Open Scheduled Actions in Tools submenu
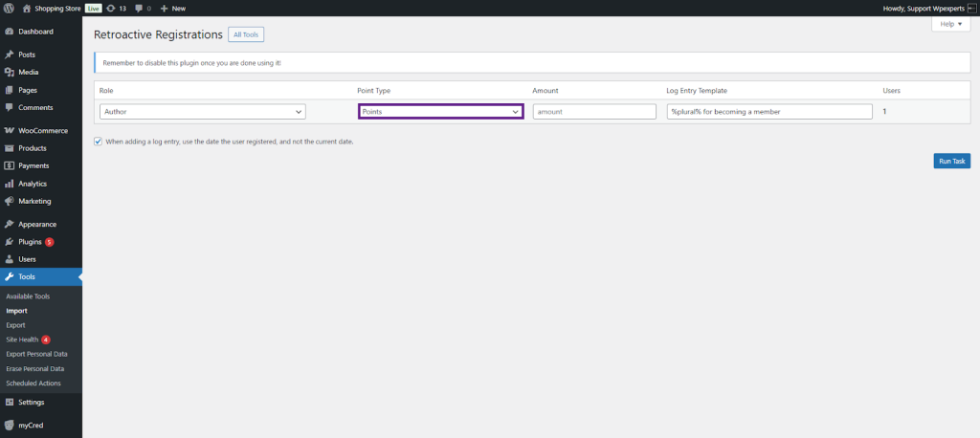The image size is (980, 438). coord(33,383)
